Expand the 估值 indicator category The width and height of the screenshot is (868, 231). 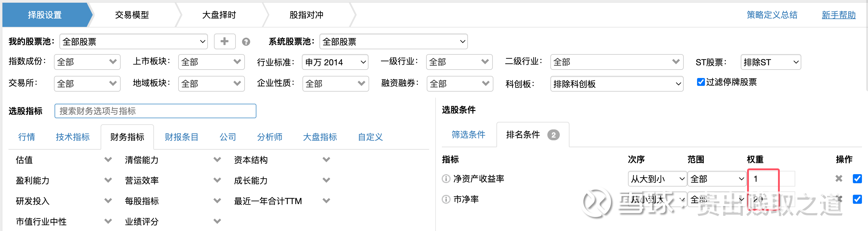pyautogui.click(x=108, y=160)
